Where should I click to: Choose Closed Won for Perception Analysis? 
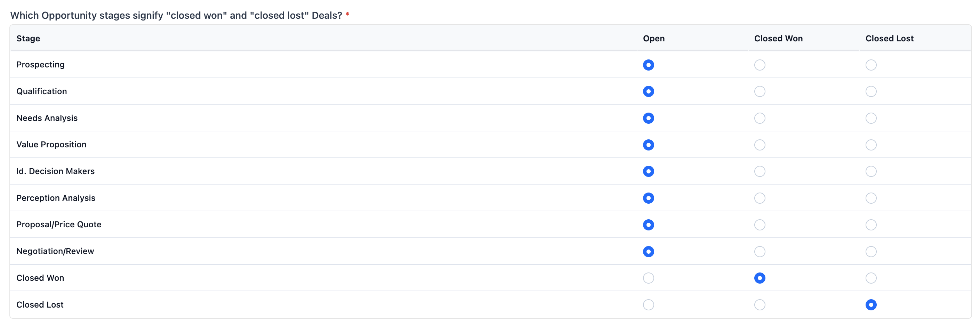tap(760, 198)
